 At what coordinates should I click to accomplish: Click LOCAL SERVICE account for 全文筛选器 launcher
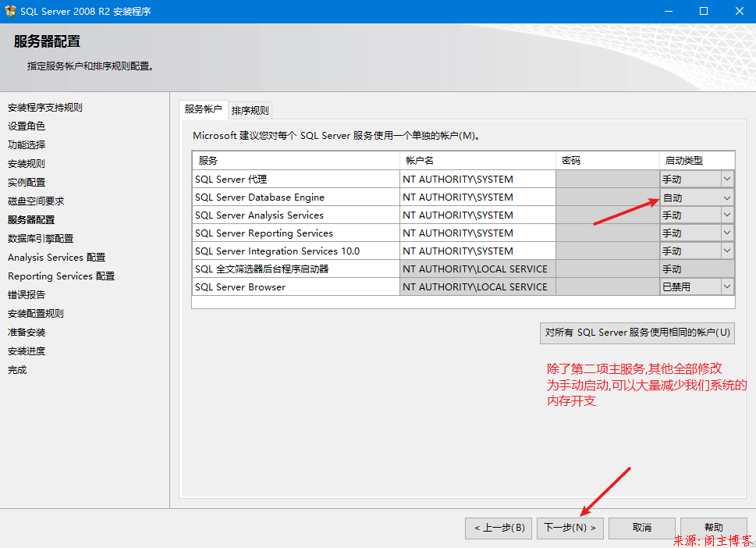point(477,269)
